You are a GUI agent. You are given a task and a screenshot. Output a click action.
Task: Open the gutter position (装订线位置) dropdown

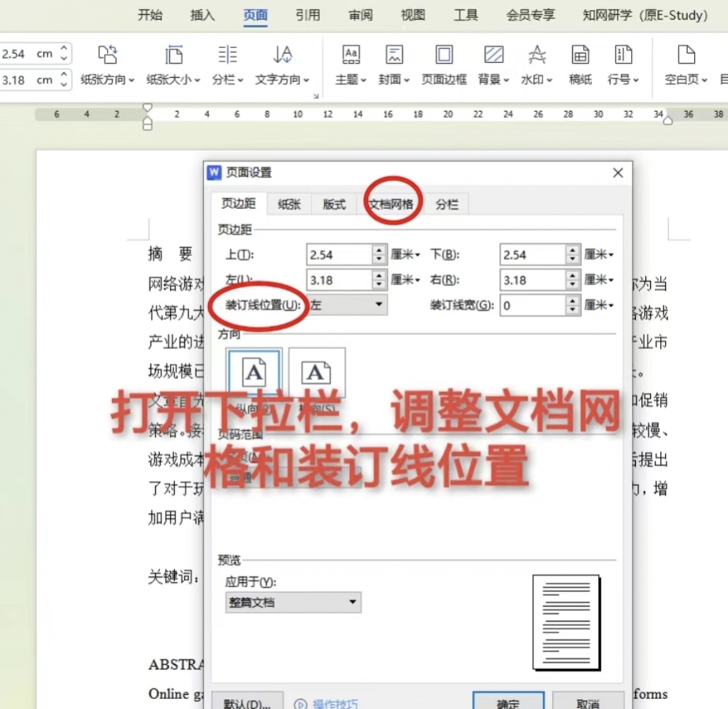point(347,305)
